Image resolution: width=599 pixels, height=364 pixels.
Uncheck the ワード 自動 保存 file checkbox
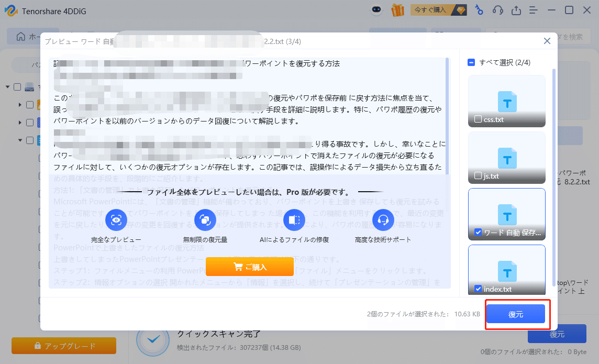(x=478, y=232)
